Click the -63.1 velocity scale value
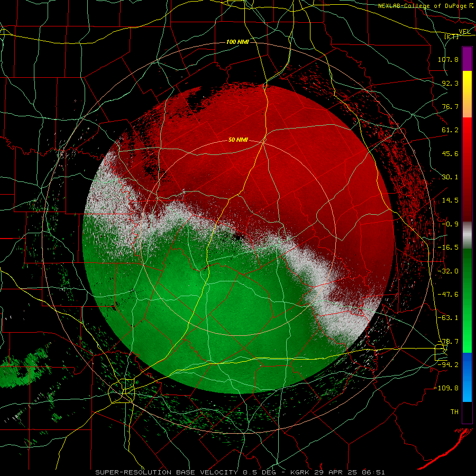 coord(448,318)
